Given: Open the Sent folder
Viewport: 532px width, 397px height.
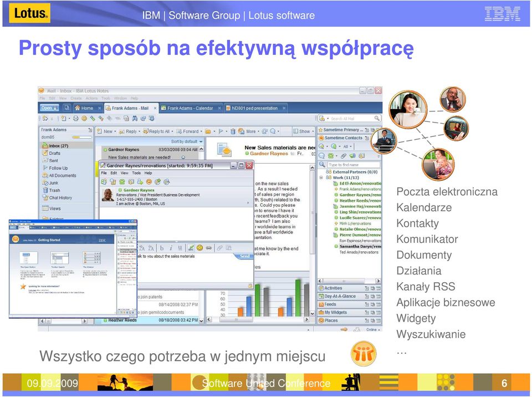Looking at the screenshot, I should coord(53,161).
